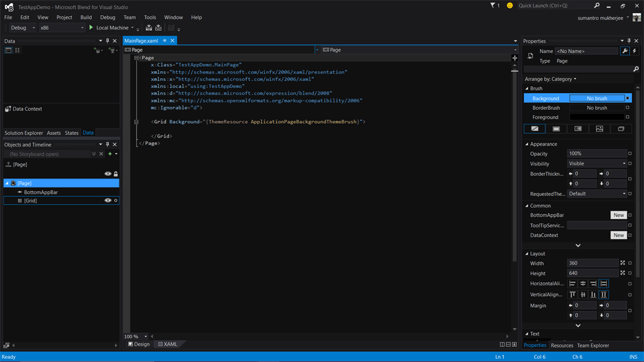
Task: Toggle show-all eye icon above Page row
Action: 108,174
